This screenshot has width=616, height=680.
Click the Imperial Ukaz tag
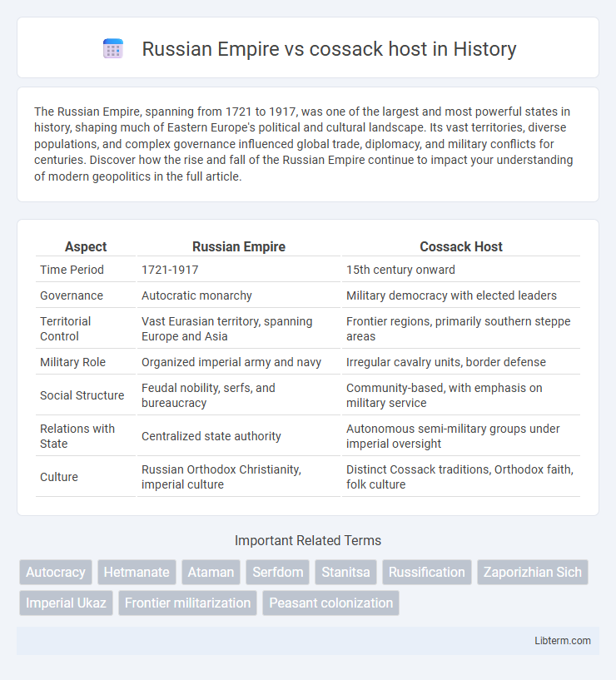tap(66, 603)
